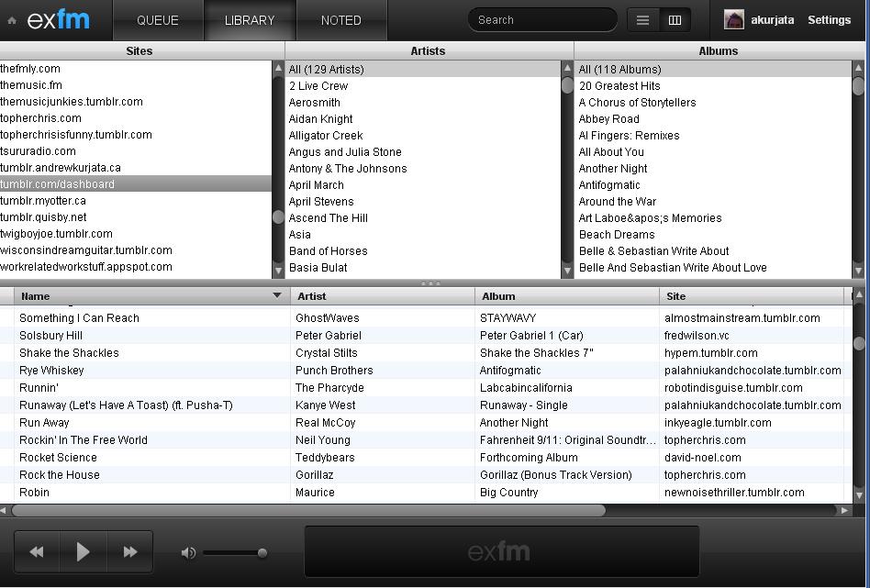Click the Sites list scroll up arrow
Screen dimensions: 870x588
pos(279,68)
